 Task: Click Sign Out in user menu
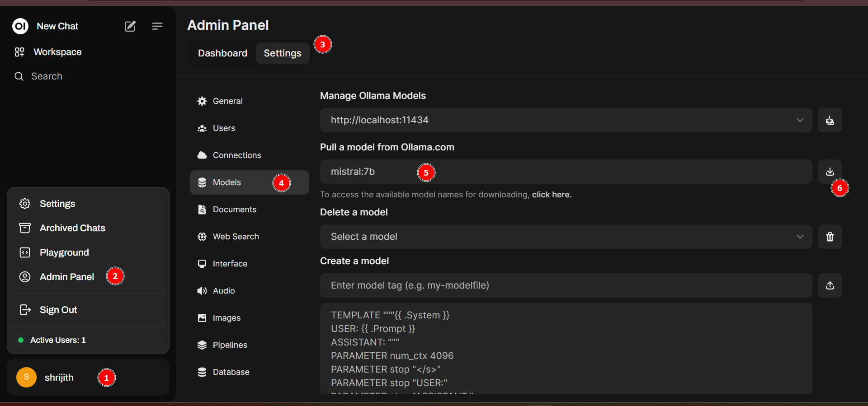(58, 310)
